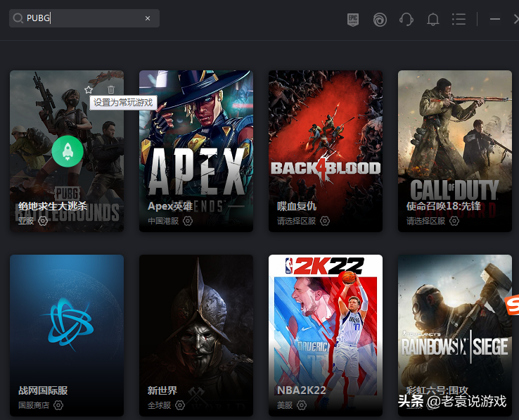This screenshot has height=420, width=519.
Task: Select the Rainbow Six Siege card
Action: pyautogui.click(x=455, y=335)
